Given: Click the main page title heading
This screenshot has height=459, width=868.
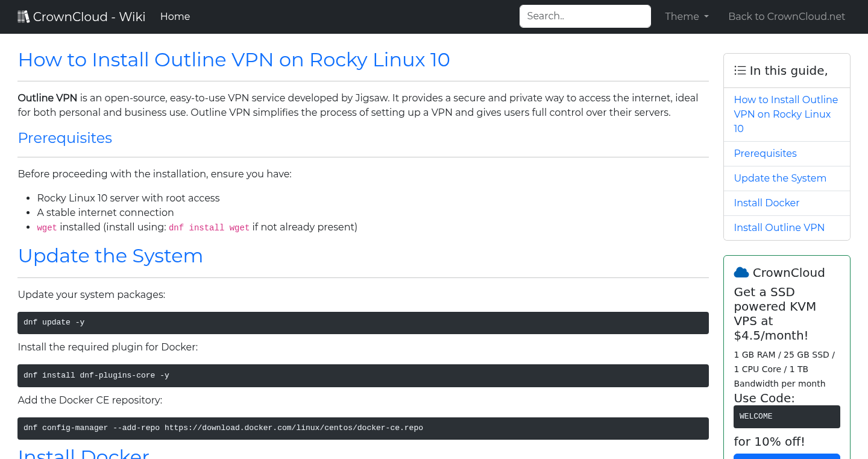Looking at the screenshot, I should click(234, 60).
